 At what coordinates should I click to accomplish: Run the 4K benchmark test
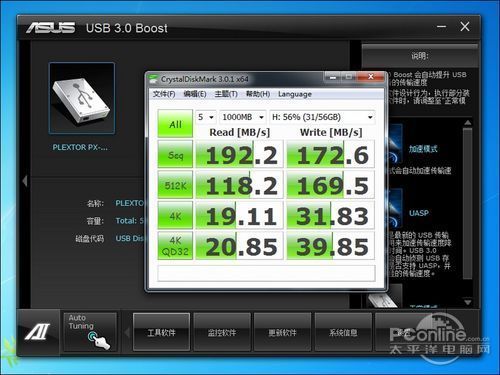[x=175, y=215]
